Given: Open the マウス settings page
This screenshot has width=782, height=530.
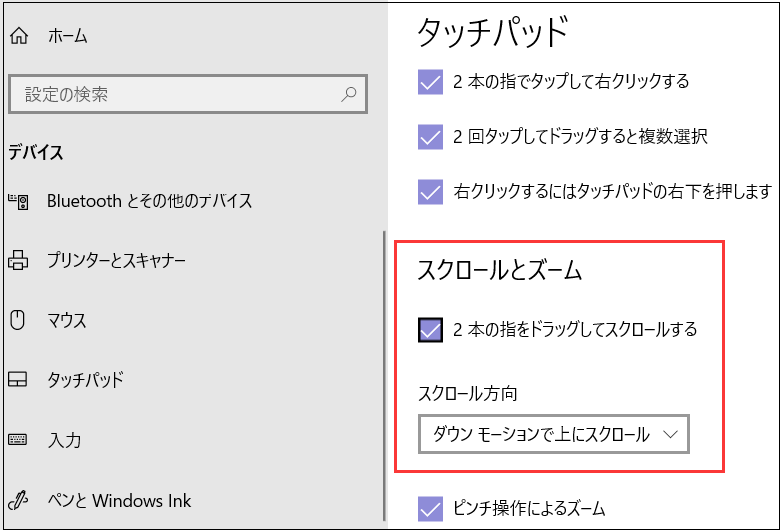Looking at the screenshot, I should pos(67,321).
